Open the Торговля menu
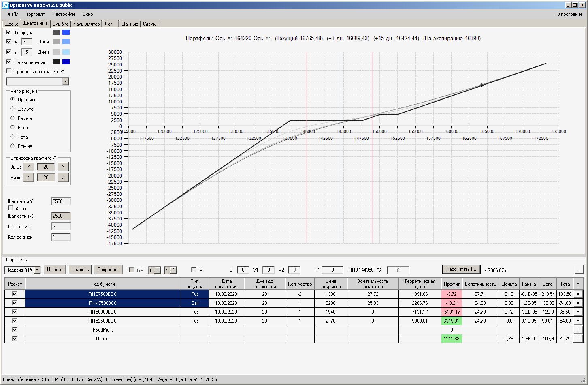 [36, 14]
